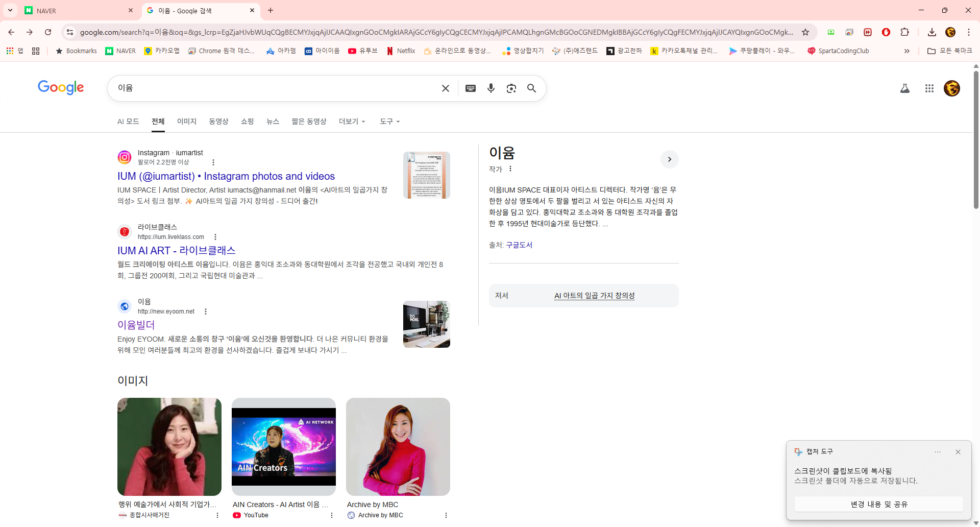Open the AIN Creators YouTube image thumbnail
The height and width of the screenshot is (527, 980).
(x=284, y=447)
